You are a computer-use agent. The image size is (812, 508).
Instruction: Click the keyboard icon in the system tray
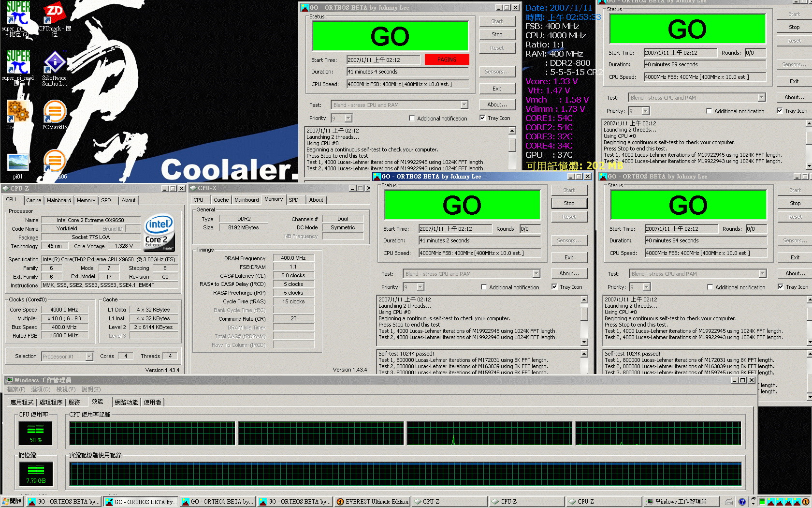(x=729, y=502)
